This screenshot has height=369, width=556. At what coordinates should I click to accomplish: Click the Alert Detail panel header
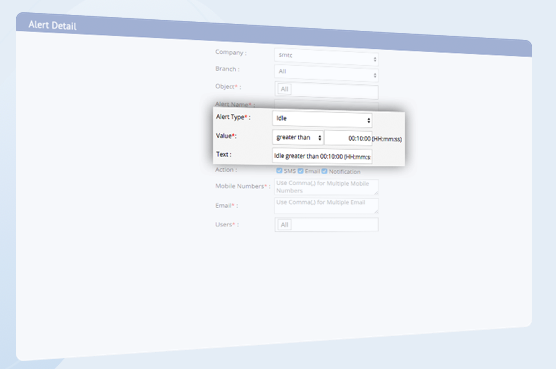coord(274,34)
